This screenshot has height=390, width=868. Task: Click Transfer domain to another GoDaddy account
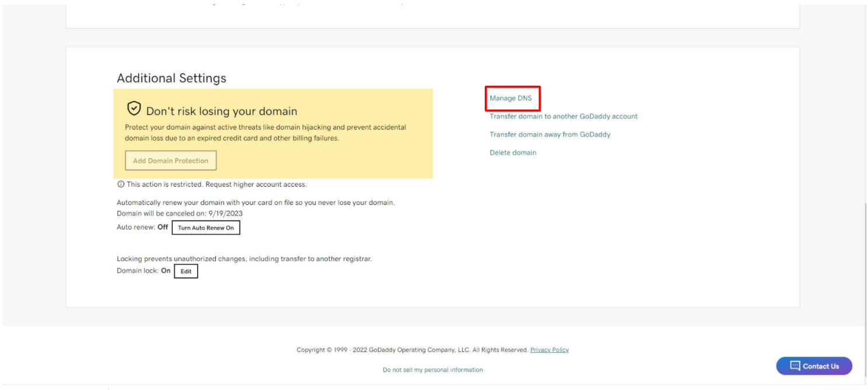(x=563, y=116)
